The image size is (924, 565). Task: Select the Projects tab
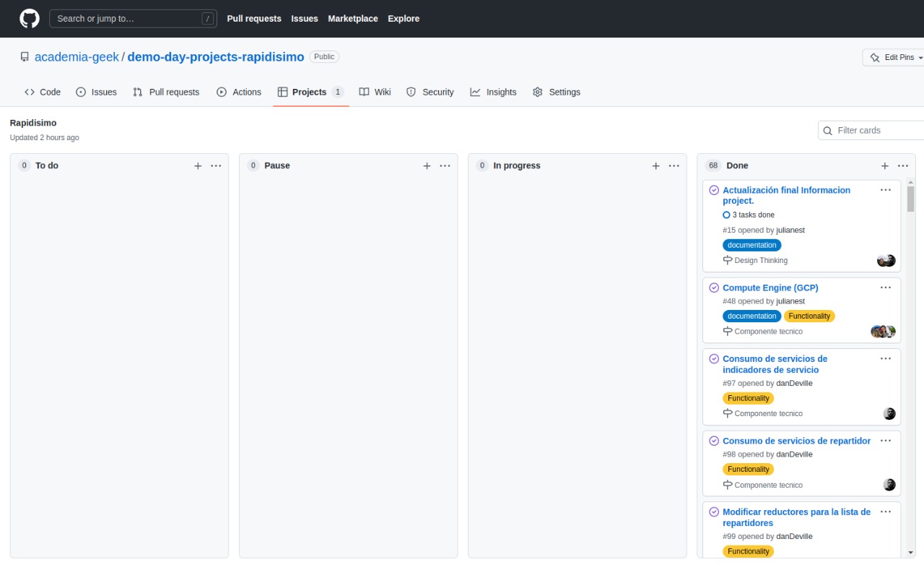pyautogui.click(x=310, y=92)
